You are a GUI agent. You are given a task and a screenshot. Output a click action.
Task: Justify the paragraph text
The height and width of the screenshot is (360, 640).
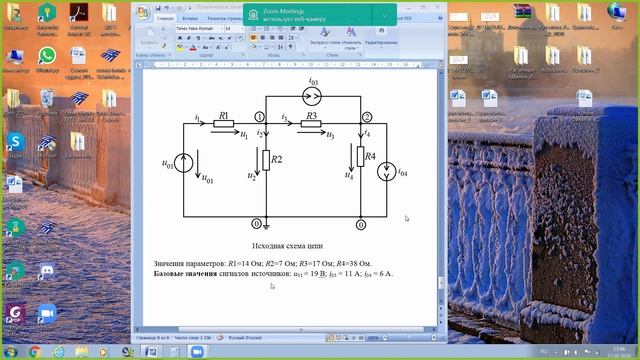click(x=281, y=38)
